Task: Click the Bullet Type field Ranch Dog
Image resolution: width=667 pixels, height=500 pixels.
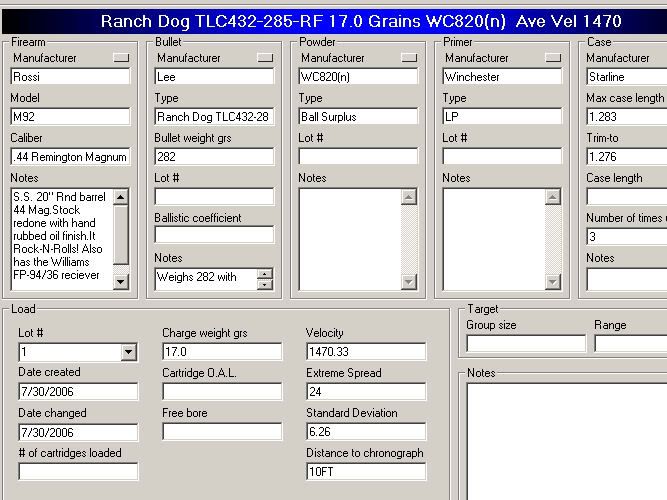Action: coord(214,117)
